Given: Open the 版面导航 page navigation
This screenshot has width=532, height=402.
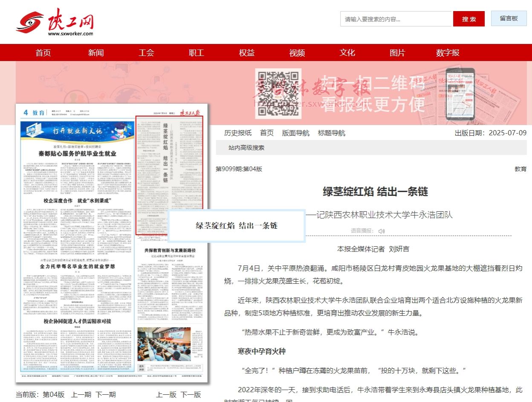Looking at the screenshot, I should pyautogui.click(x=296, y=133).
